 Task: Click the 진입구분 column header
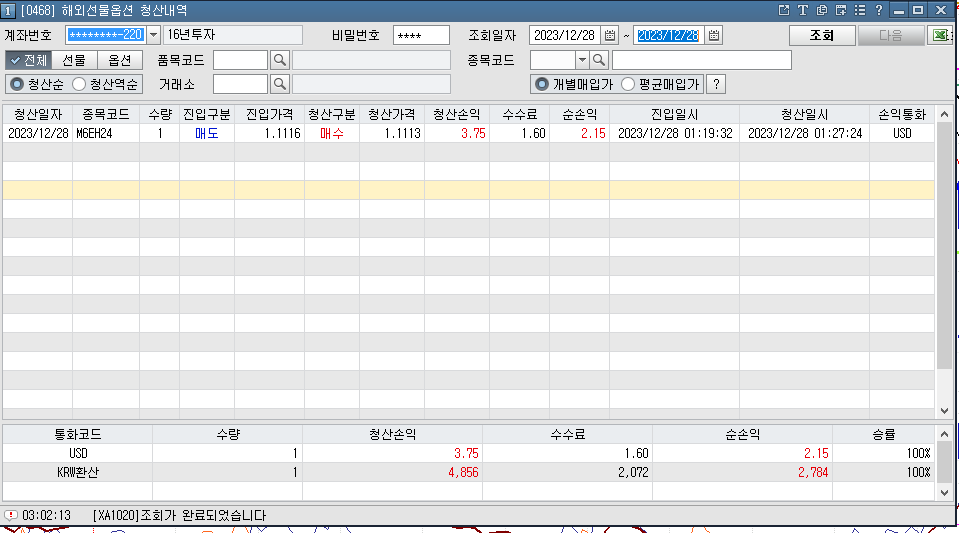click(x=207, y=114)
